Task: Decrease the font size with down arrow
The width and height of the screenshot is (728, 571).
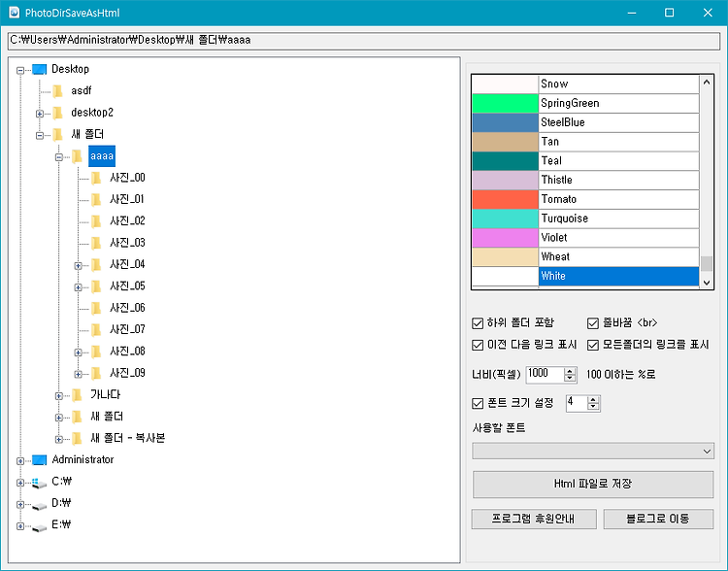Action: click(x=593, y=407)
